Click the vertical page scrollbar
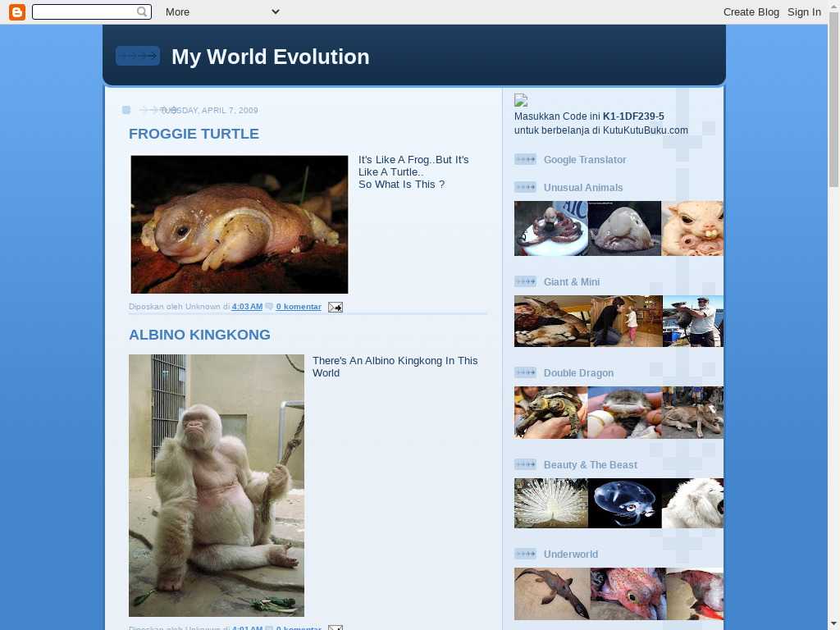Screen dimensions: 840x630 point(833,328)
